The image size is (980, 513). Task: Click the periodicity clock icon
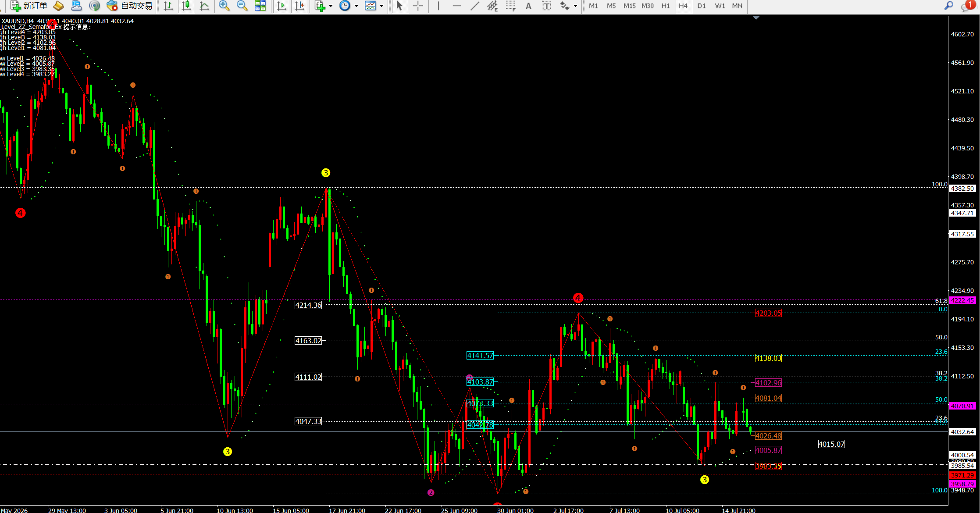(x=345, y=6)
